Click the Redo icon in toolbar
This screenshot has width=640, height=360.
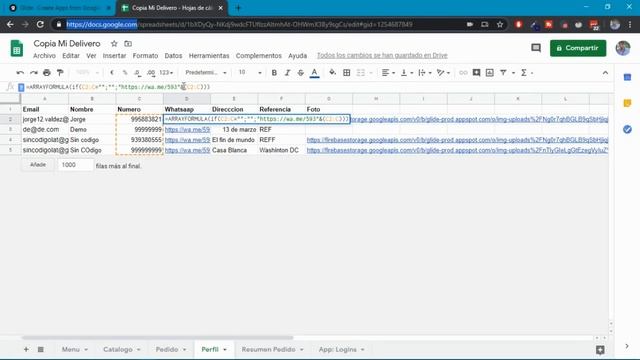click(x=33, y=73)
